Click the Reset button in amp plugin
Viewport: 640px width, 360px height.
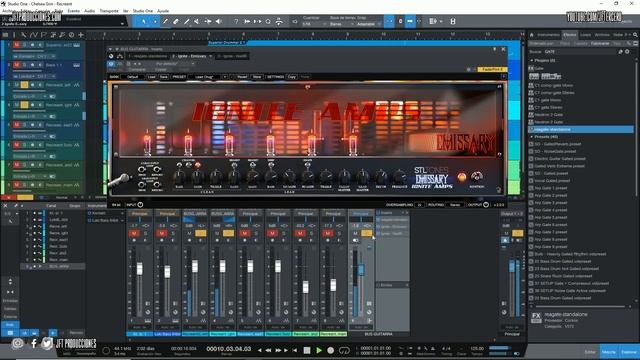click(x=242, y=77)
